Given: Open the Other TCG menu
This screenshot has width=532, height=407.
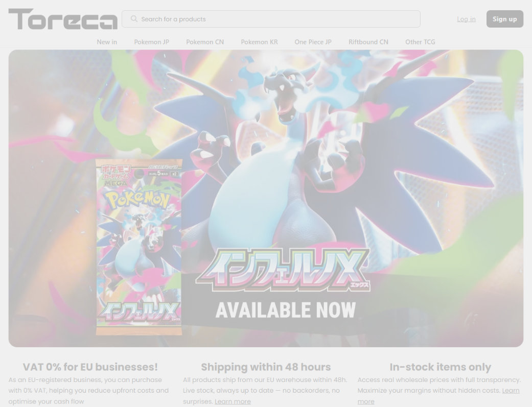Looking at the screenshot, I should pyautogui.click(x=420, y=42).
